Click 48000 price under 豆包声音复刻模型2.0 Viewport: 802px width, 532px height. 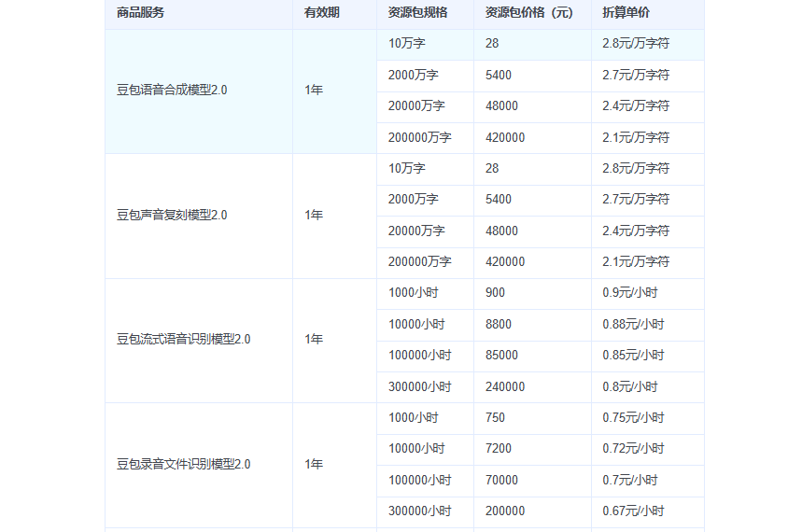(x=532, y=231)
